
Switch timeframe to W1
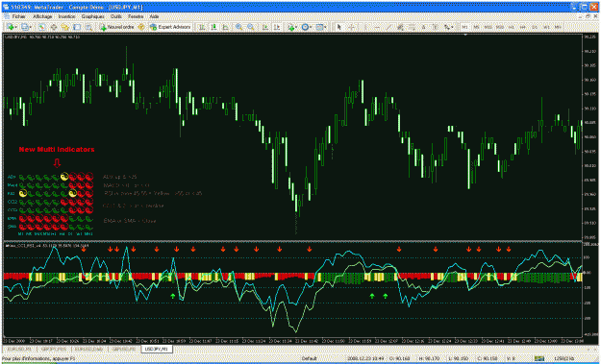(x=546, y=27)
